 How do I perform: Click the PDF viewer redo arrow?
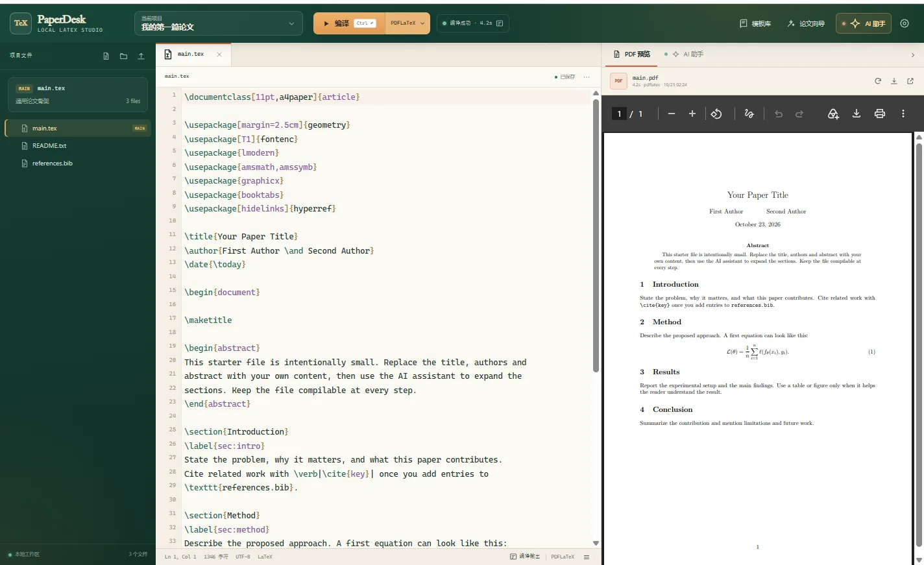pyautogui.click(x=799, y=114)
